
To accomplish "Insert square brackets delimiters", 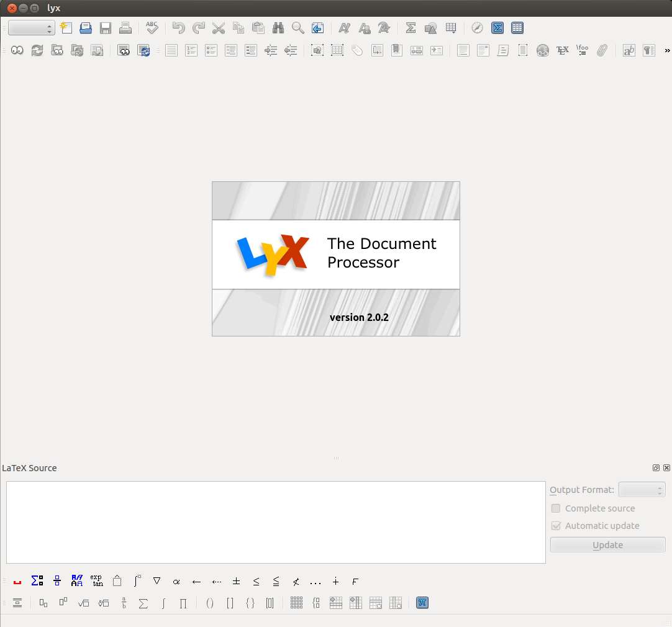I will (x=230, y=603).
